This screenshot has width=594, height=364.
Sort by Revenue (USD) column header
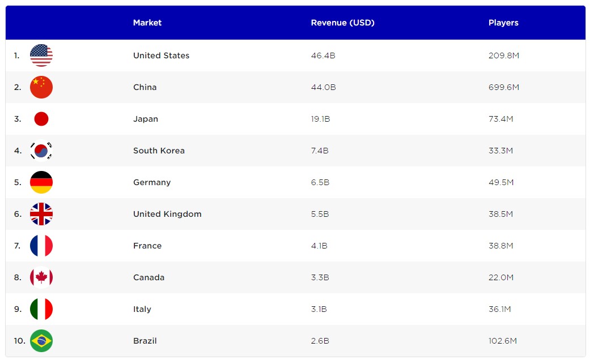click(342, 23)
